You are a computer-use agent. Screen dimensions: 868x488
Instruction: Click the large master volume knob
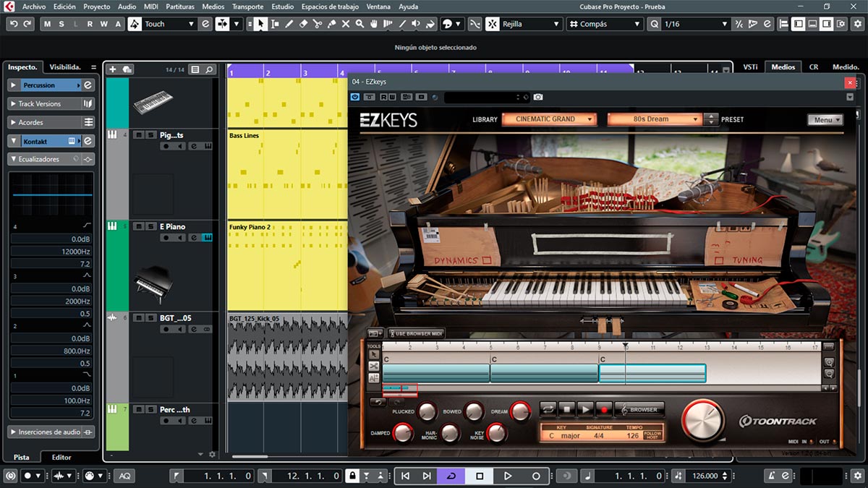pos(702,420)
